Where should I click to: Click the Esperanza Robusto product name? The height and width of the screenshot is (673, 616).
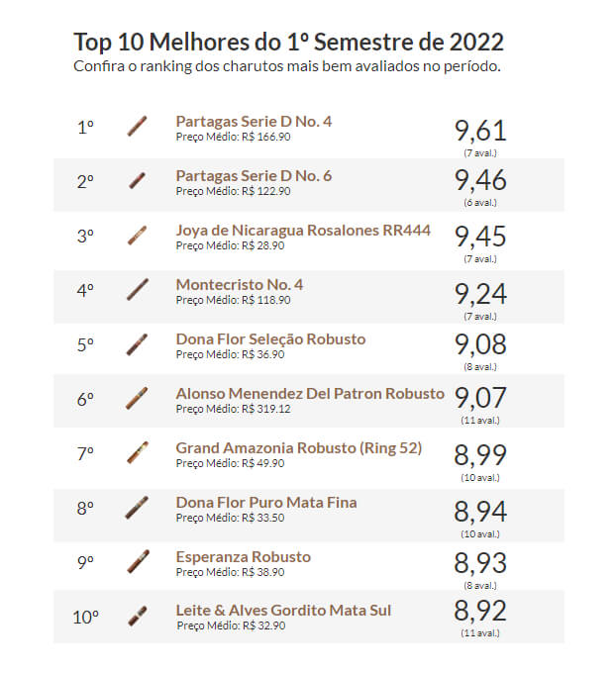243,557
